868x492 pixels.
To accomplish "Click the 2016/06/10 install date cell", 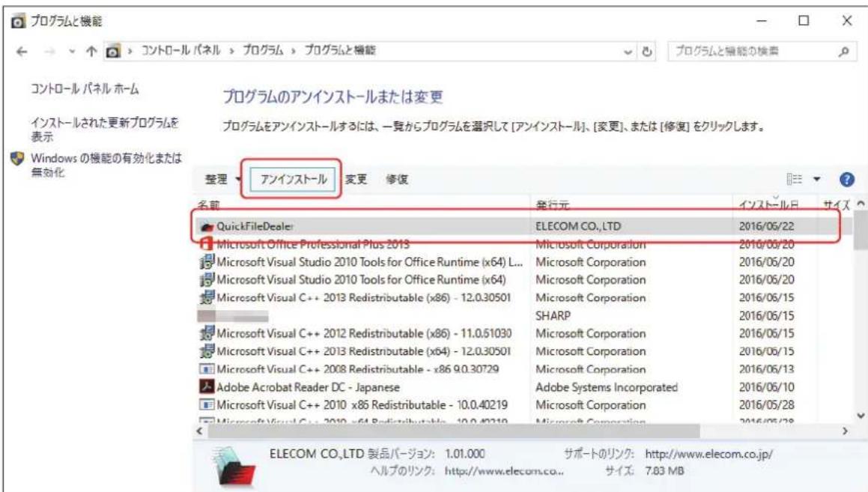I will coord(766,387).
